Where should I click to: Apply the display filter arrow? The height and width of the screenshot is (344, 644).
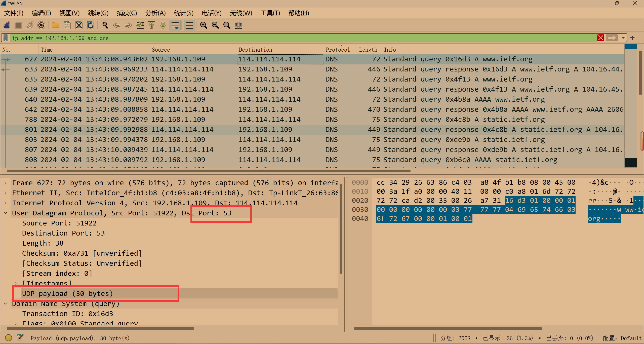click(x=612, y=38)
